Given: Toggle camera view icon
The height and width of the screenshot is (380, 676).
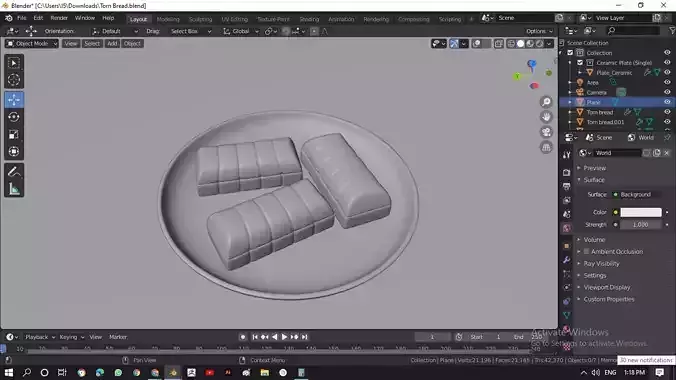Looking at the screenshot, I should [546, 132].
